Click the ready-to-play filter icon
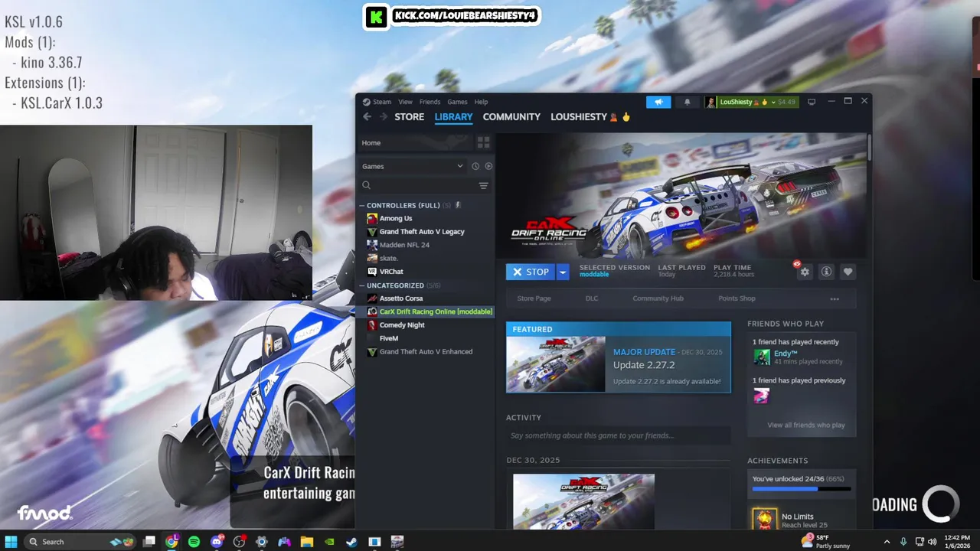Viewport: 980px width, 551px height. tap(488, 166)
